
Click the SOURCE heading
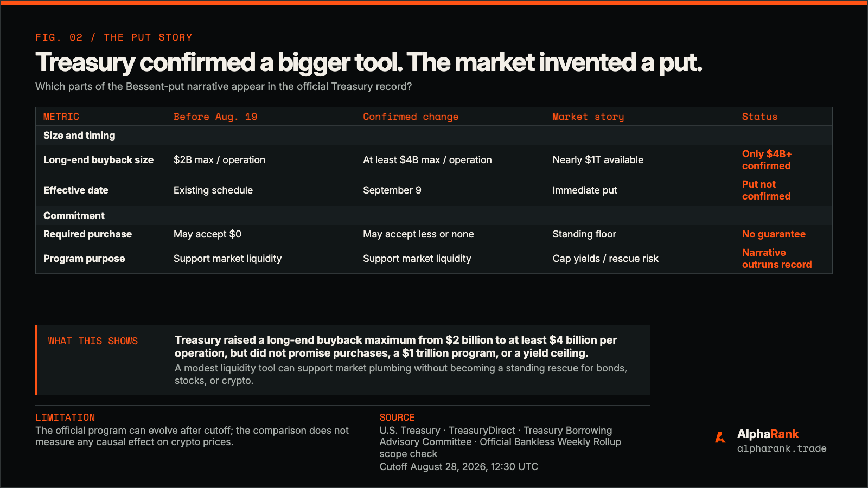pyautogui.click(x=397, y=418)
